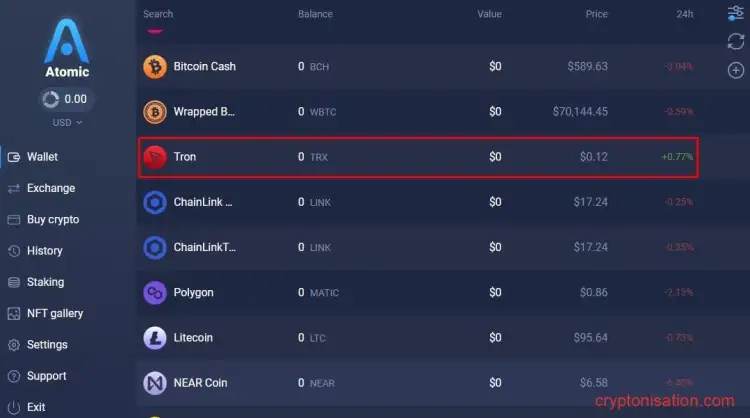This screenshot has width=750, height=418.
Task: Open the red Tron coin icon
Action: 155,157
